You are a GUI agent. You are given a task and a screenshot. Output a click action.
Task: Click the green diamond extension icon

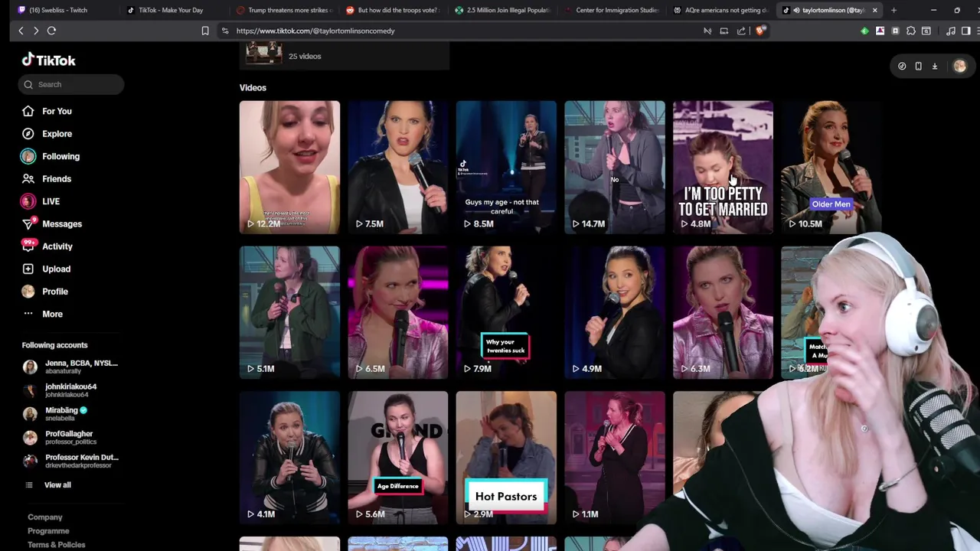click(x=864, y=31)
